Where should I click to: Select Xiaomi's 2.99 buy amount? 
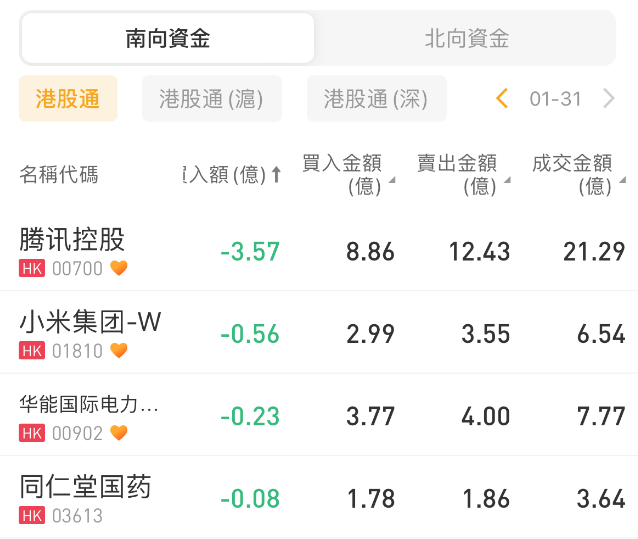[x=370, y=334]
